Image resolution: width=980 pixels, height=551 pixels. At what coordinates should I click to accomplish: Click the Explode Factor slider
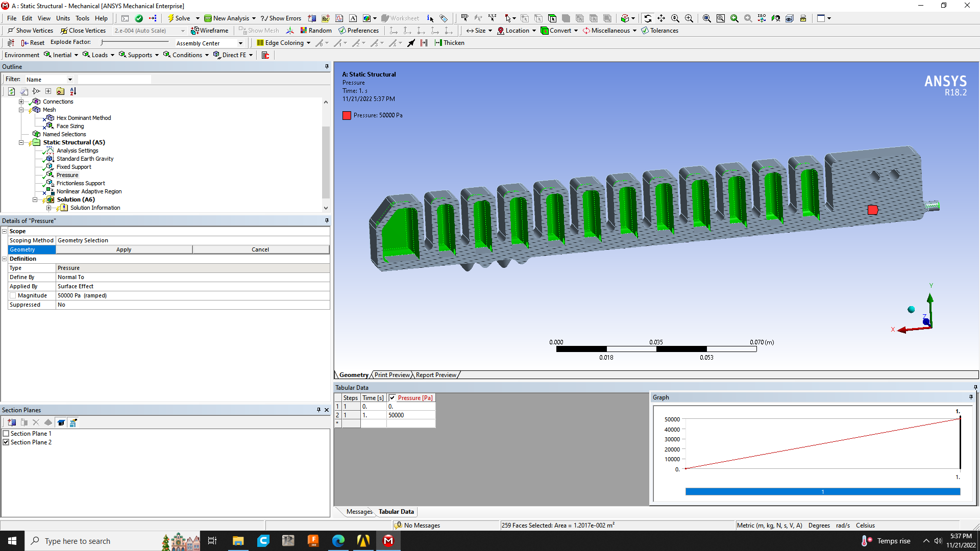point(135,42)
